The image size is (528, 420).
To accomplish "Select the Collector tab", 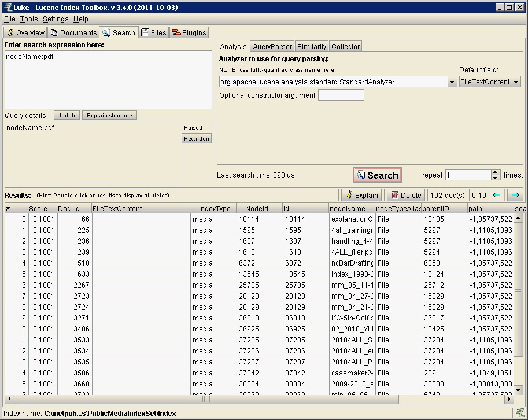I will point(345,46).
